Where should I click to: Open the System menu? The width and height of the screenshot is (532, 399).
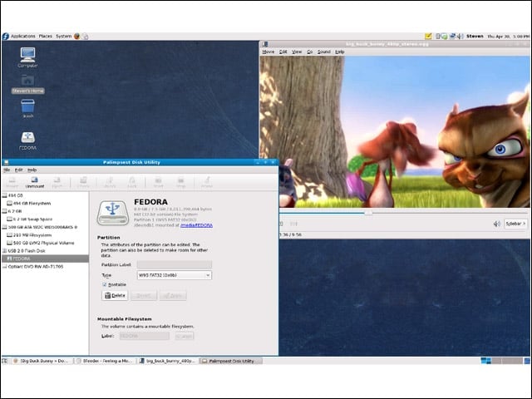pyautogui.click(x=63, y=36)
